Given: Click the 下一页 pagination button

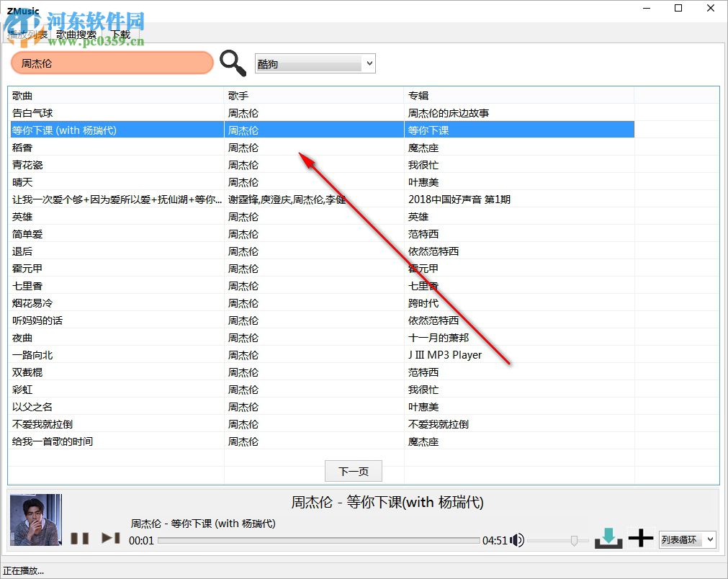Looking at the screenshot, I should pyautogui.click(x=353, y=471).
